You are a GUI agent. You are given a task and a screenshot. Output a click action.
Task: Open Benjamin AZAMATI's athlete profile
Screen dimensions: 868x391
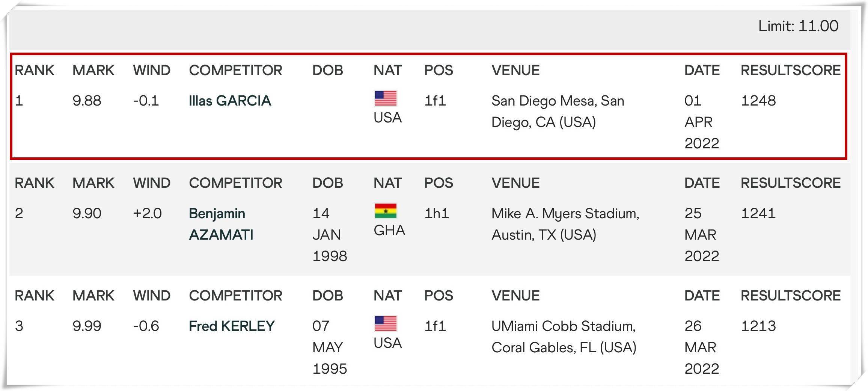click(221, 224)
